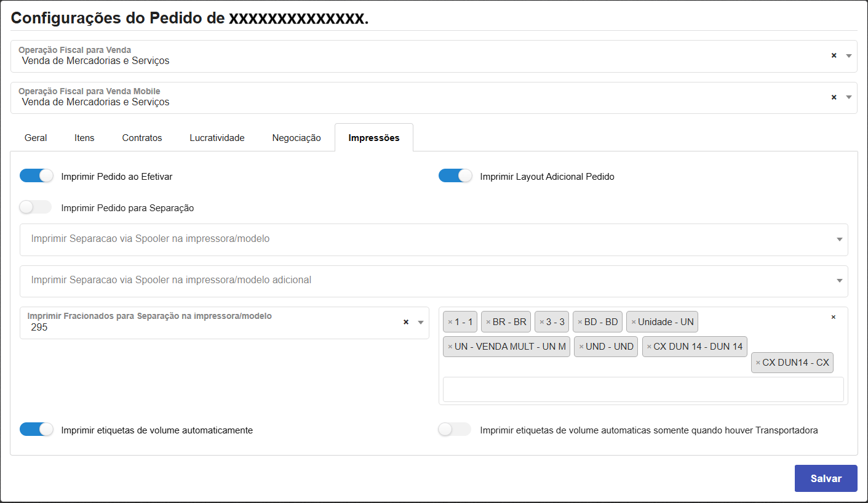The image size is (868, 503).
Task: Click the empty tag input field
Action: (642, 390)
